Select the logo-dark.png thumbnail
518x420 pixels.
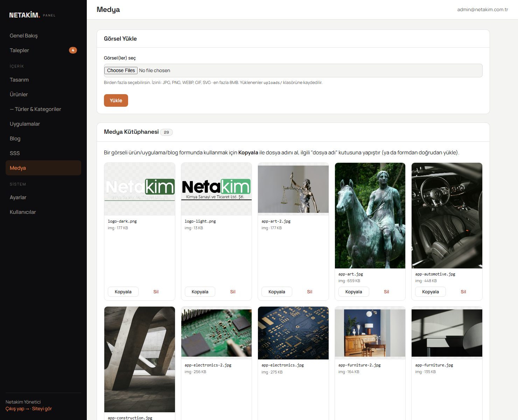pos(140,189)
